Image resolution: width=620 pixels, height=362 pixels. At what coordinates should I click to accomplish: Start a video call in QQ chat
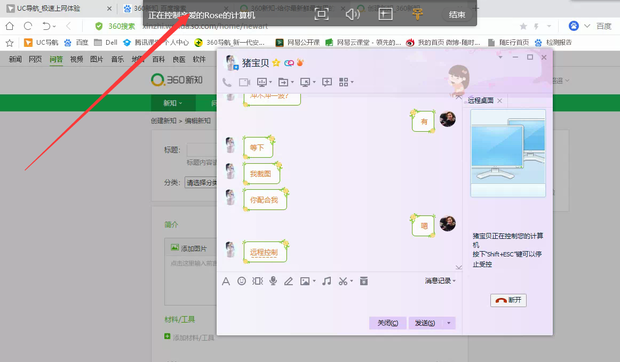[245, 82]
